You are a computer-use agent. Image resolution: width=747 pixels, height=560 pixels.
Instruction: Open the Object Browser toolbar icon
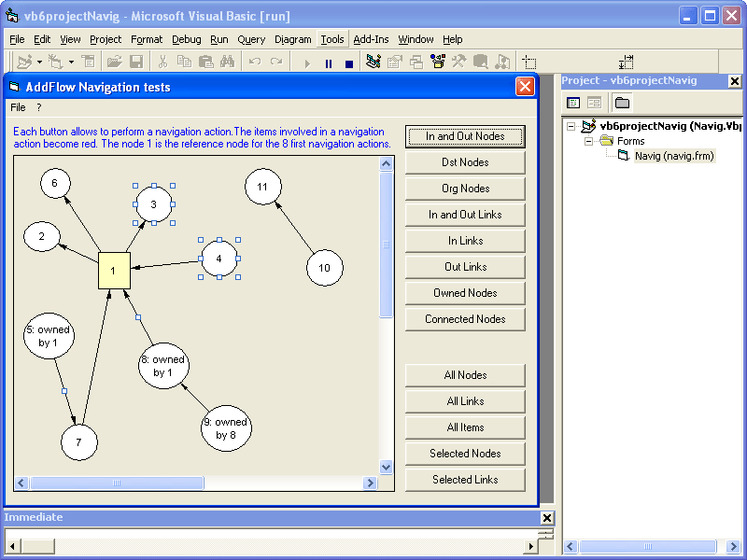click(438, 62)
